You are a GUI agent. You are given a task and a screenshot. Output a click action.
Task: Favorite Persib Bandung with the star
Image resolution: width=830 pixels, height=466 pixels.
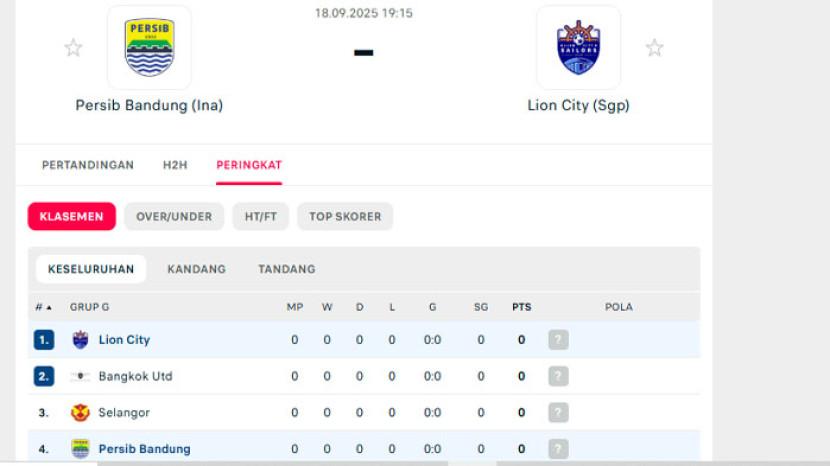[x=73, y=47]
